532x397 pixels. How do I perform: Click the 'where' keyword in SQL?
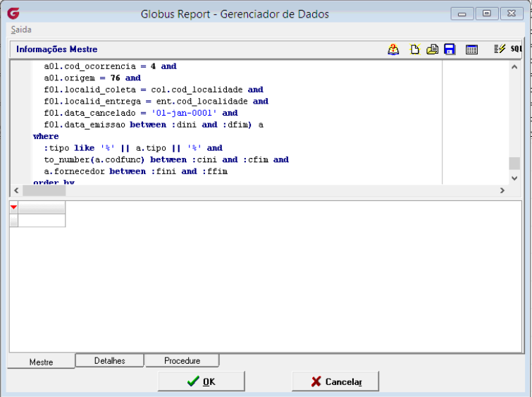pos(46,137)
